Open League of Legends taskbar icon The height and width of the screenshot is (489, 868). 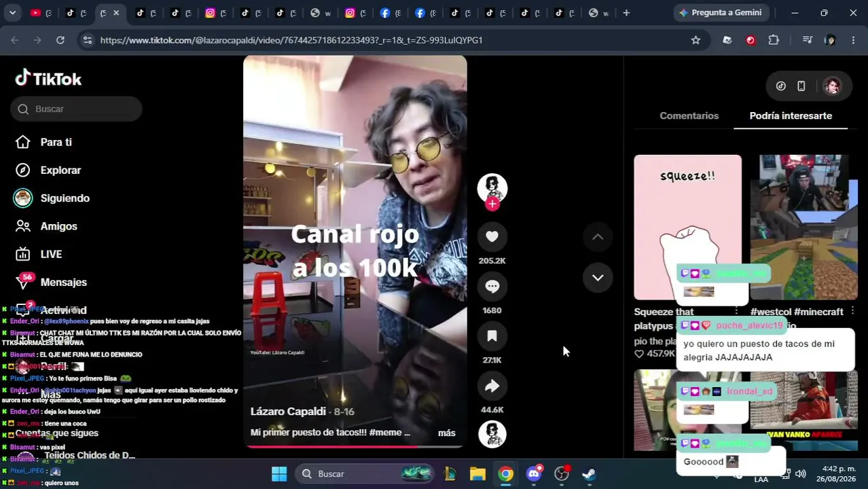click(450, 473)
